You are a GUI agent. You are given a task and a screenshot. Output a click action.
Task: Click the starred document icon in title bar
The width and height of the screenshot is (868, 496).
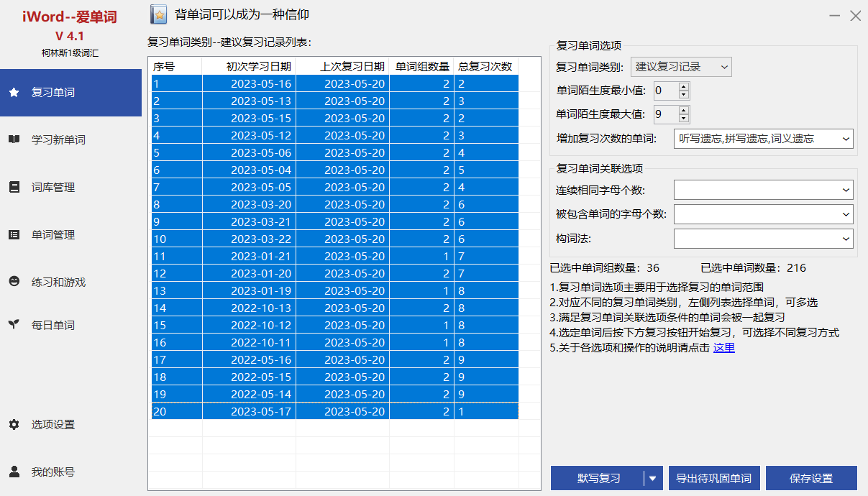(x=159, y=14)
